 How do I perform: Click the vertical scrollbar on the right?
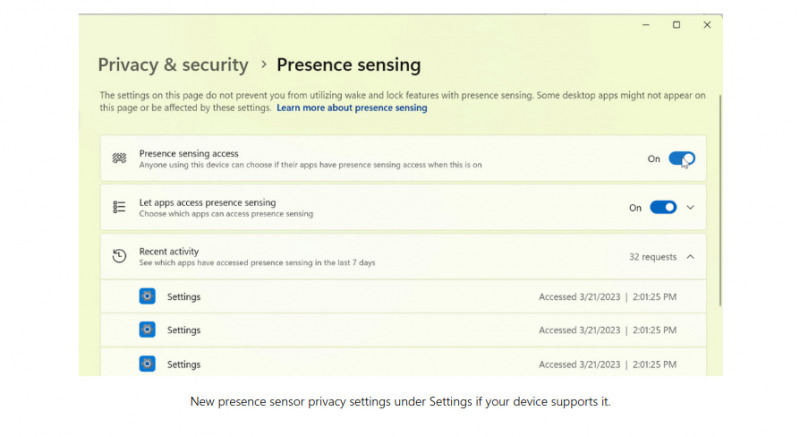720,200
